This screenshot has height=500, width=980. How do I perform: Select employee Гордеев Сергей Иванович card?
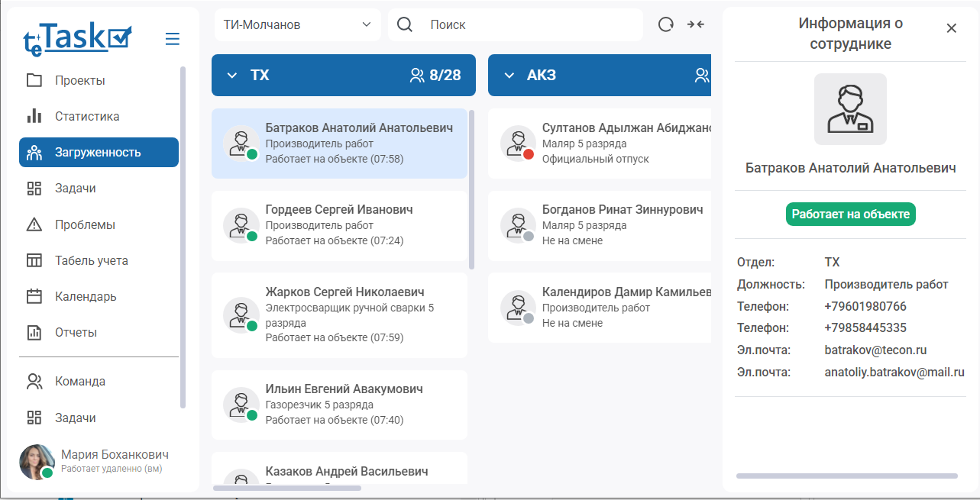pos(339,225)
